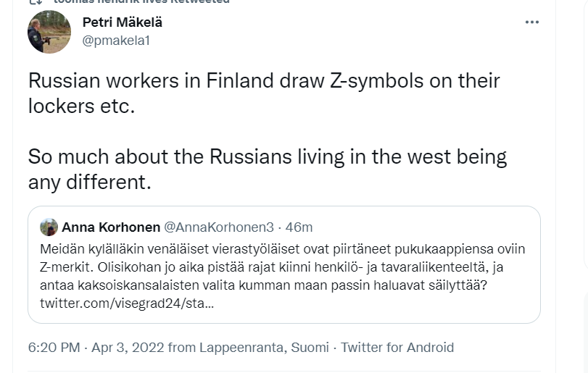Select the @AnnaKorhonen3 handle
The width and height of the screenshot is (588, 373).
(x=219, y=227)
